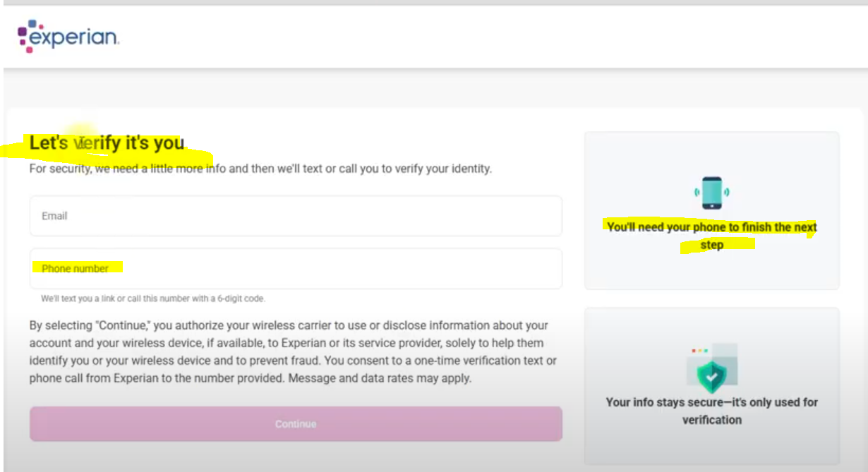Click the phone reminder card's empty bottom area
Viewport: 868px width, 472px height.
pos(712,272)
